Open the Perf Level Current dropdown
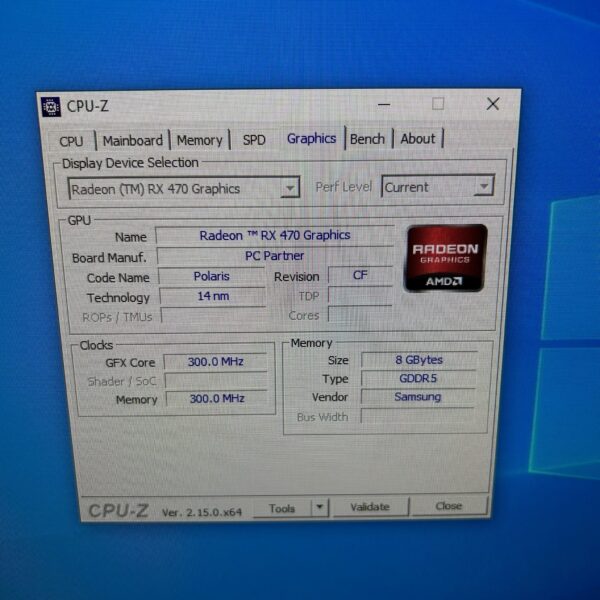 [438, 187]
